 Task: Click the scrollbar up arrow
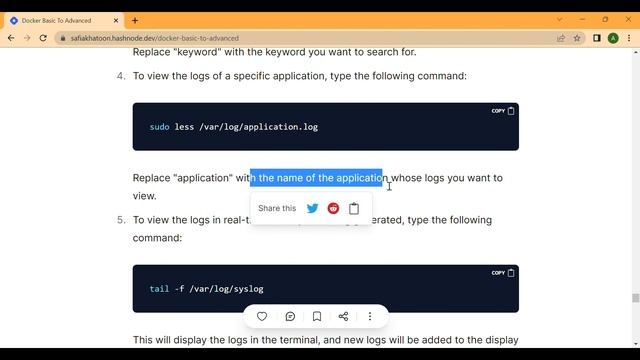[x=636, y=52]
